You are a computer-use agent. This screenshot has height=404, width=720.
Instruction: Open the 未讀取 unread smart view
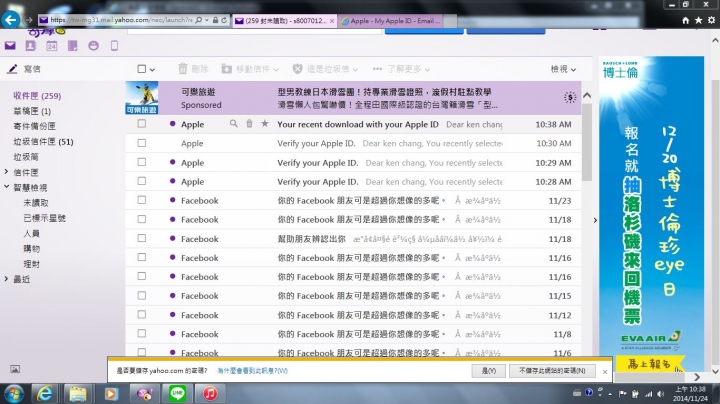click(x=36, y=202)
